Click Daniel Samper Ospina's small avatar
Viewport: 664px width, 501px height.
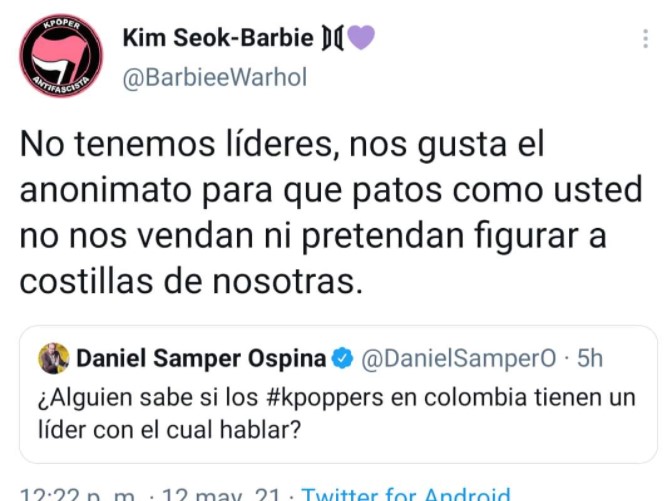(x=54, y=358)
